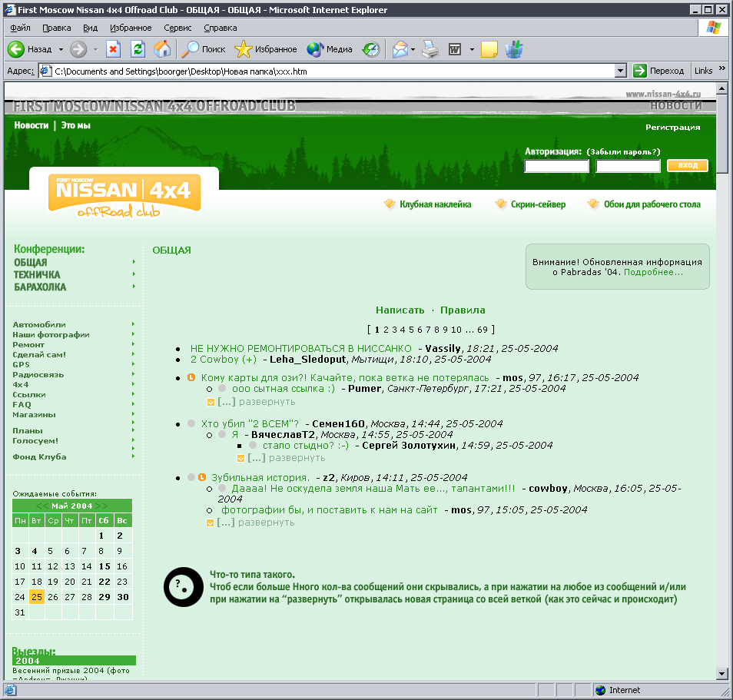This screenshot has height=700, width=733.
Task: Click the black question ball icon
Action: (x=183, y=587)
